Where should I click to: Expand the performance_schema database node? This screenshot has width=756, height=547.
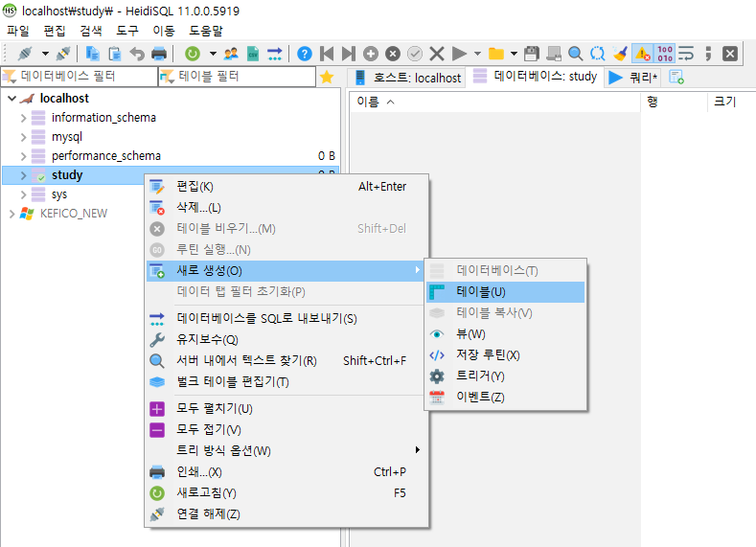23,156
